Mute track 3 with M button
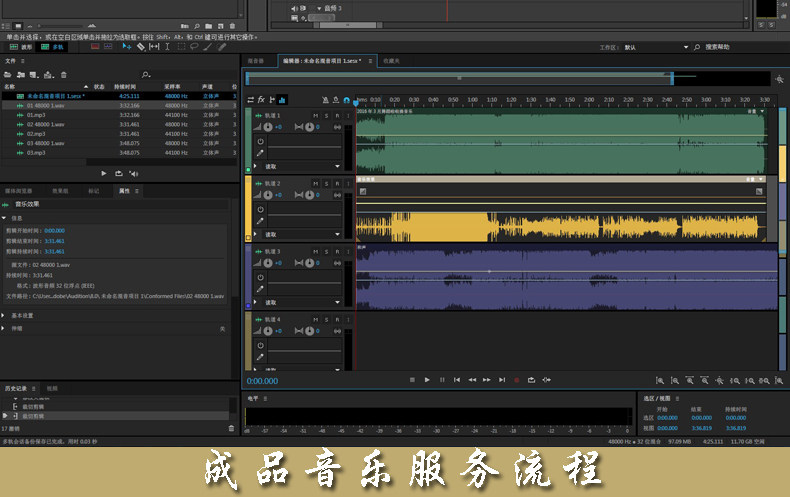The image size is (790, 497). coord(316,252)
